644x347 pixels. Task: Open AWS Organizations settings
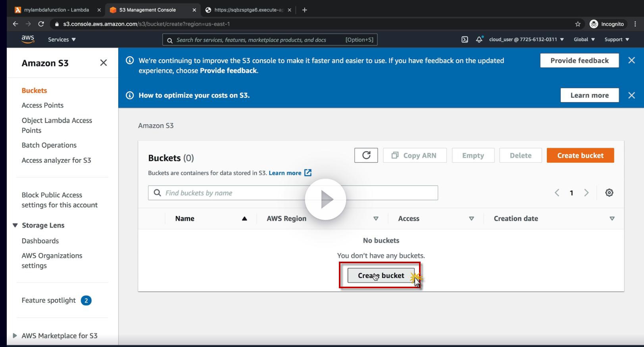[52, 261]
